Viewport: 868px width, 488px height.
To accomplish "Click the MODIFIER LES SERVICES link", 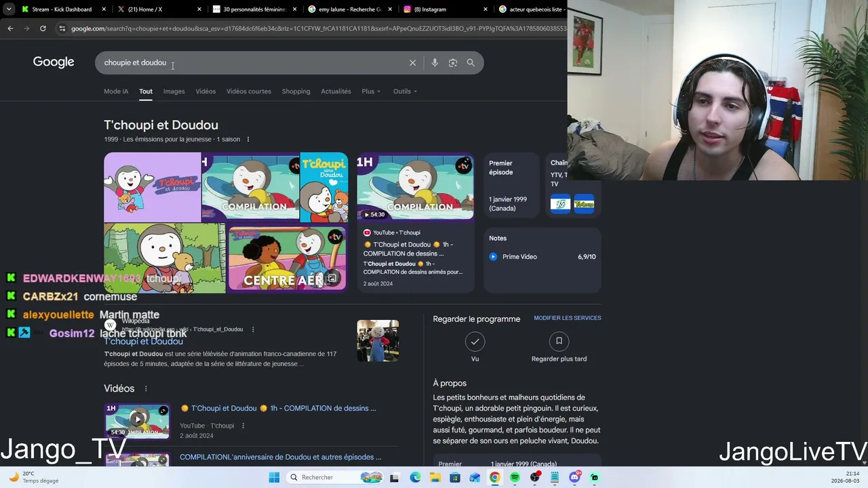I will (568, 318).
